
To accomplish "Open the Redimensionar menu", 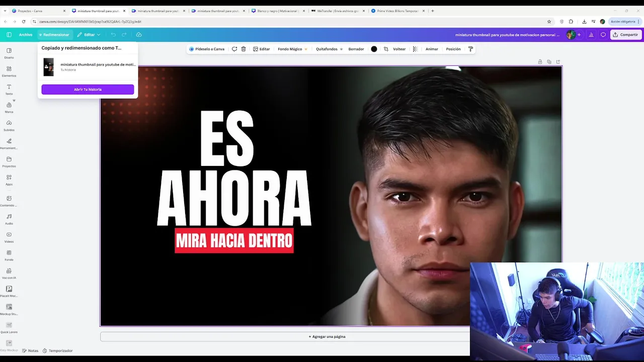I will click(x=54, y=35).
